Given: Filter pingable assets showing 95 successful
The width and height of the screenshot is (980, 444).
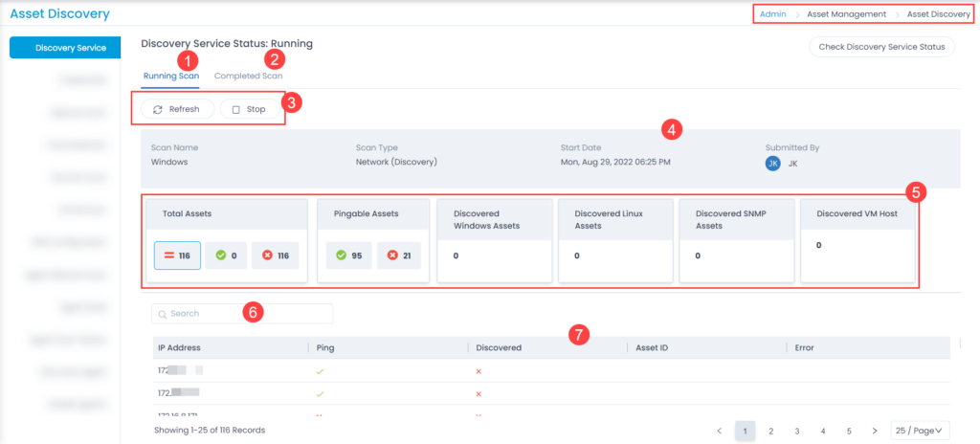Looking at the screenshot, I should [347, 255].
